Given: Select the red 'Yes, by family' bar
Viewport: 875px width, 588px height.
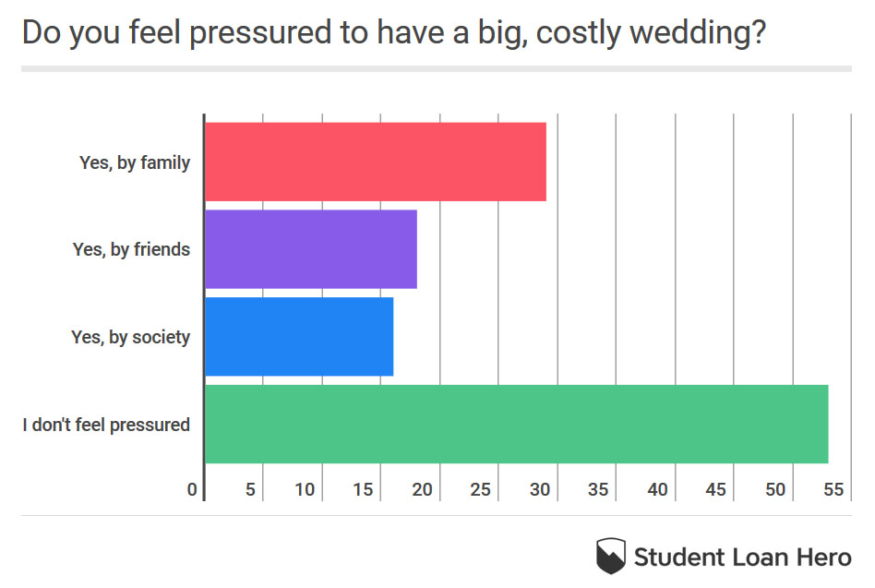Looking at the screenshot, I should [375, 162].
